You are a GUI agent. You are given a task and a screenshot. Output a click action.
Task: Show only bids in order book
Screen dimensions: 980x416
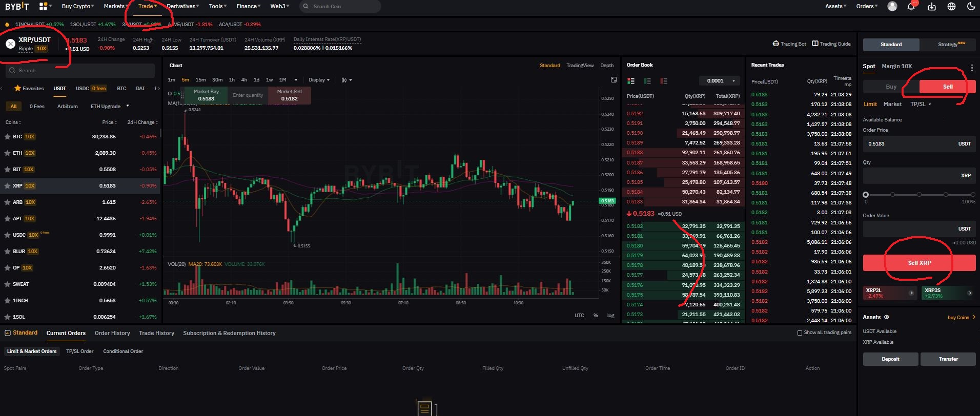(x=647, y=81)
